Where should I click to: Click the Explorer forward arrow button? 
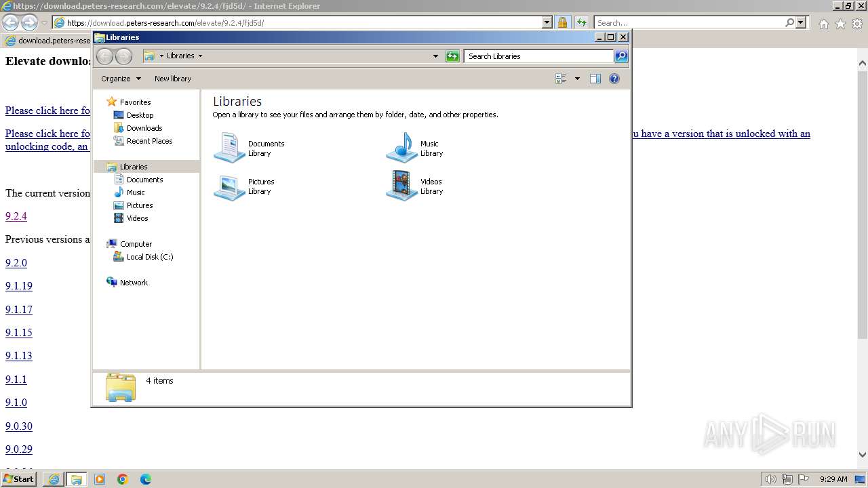tap(123, 56)
